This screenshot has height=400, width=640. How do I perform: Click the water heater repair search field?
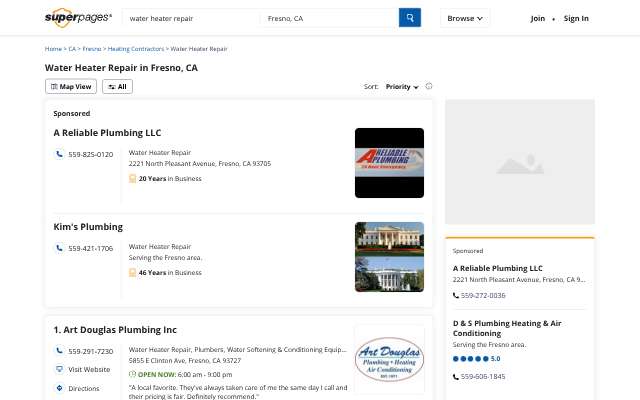[x=191, y=18]
